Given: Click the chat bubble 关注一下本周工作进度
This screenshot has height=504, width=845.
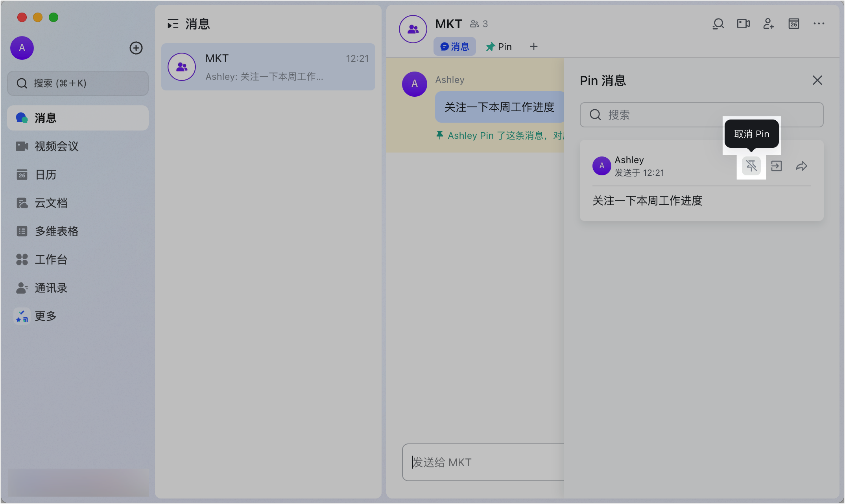Looking at the screenshot, I should click(x=500, y=107).
